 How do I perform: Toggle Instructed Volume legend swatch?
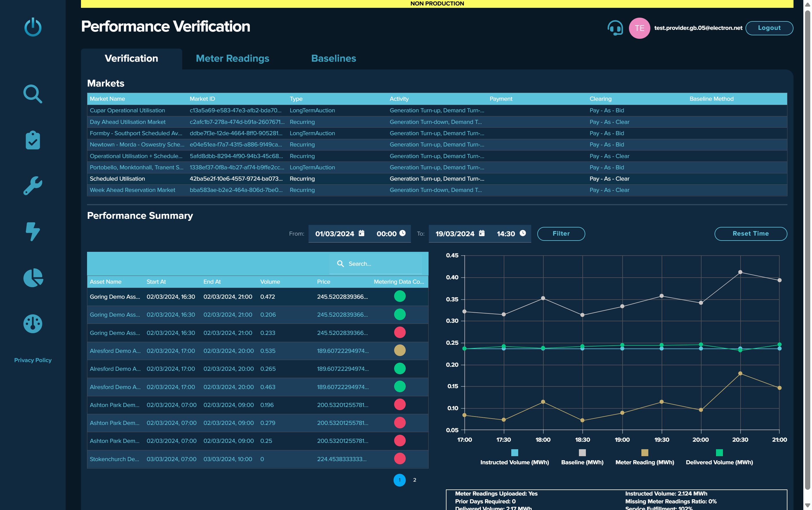click(x=514, y=453)
